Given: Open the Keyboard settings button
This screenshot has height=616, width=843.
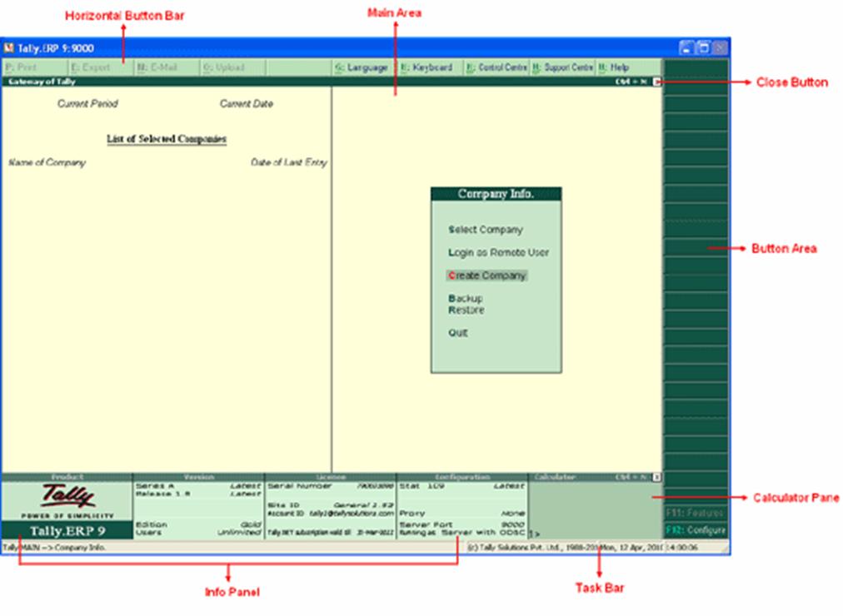Looking at the screenshot, I should [x=427, y=67].
